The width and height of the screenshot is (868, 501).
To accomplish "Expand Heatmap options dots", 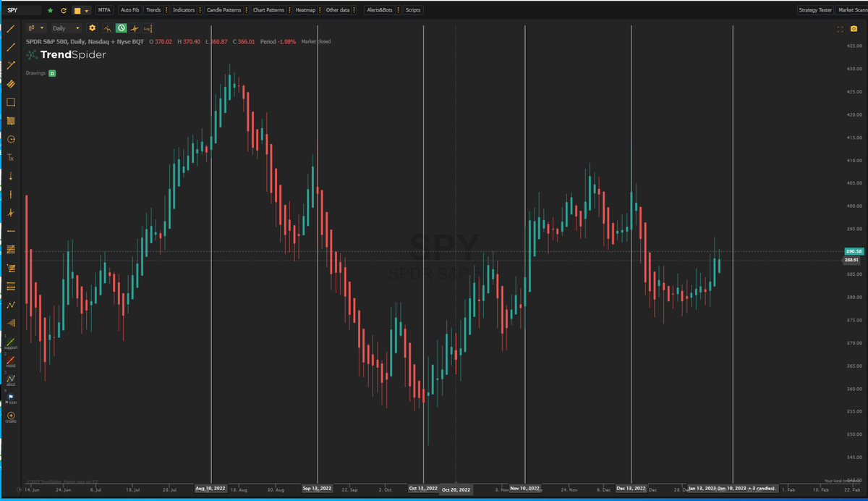I will [x=320, y=10].
